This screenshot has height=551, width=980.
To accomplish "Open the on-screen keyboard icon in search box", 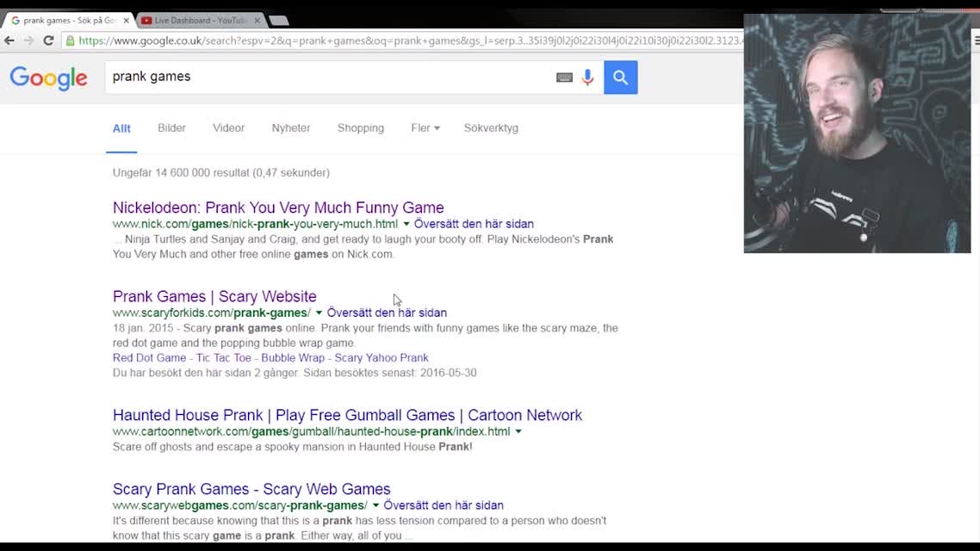I will pyautogui.click(x=564, y=77).
